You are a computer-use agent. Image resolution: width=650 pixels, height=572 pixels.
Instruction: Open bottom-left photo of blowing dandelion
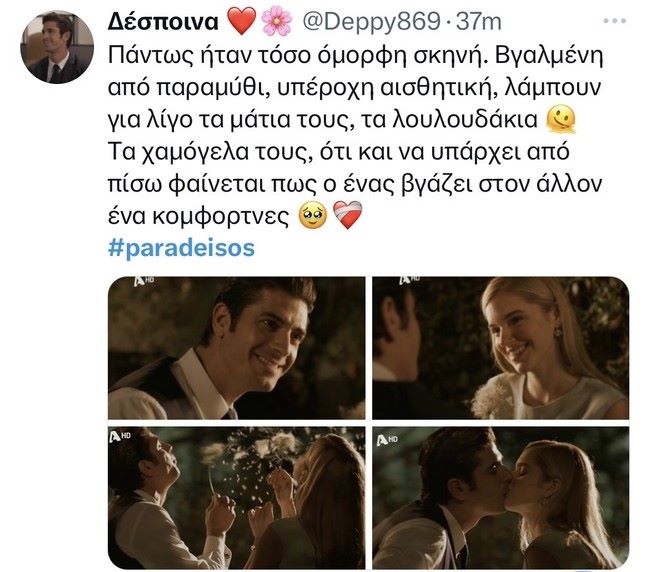[237, 498]
